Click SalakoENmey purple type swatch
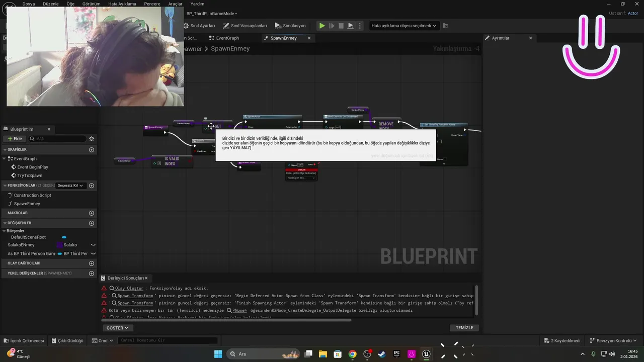Viewport: 644px width, 362px height. [60, 245]
